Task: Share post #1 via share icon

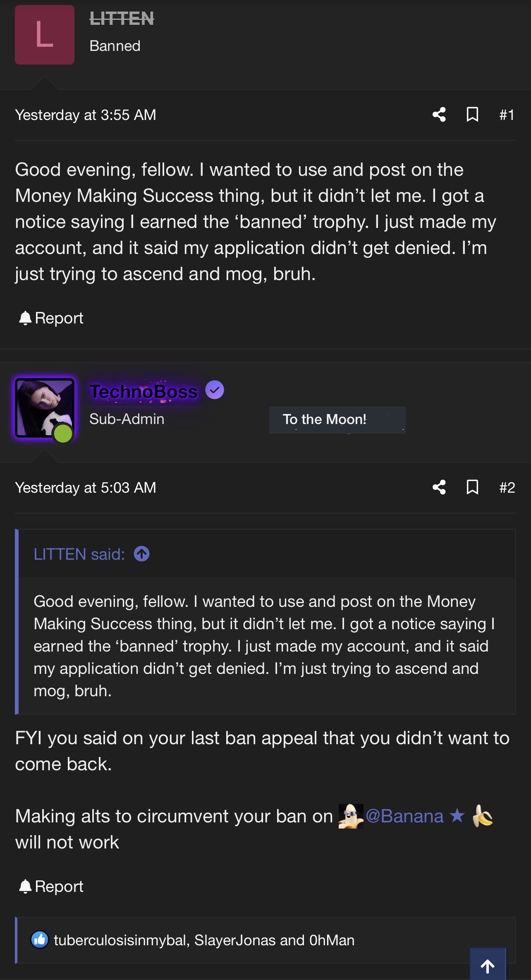Action: pos(439,115)
